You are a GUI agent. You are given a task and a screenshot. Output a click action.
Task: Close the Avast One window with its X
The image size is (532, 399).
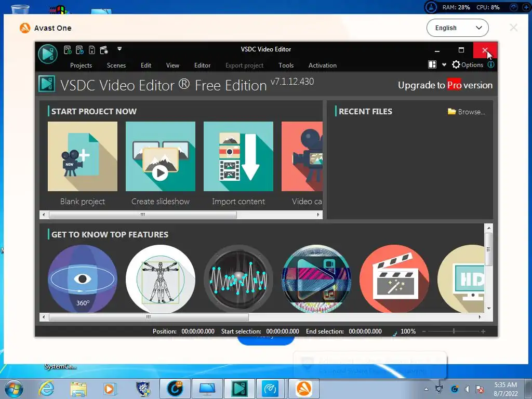[x=513, y=28]
